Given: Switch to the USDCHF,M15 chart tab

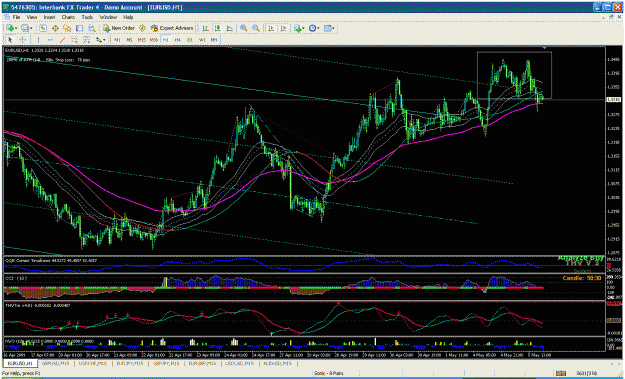Looking at the screenshot, I should click(x=93, y=363).
